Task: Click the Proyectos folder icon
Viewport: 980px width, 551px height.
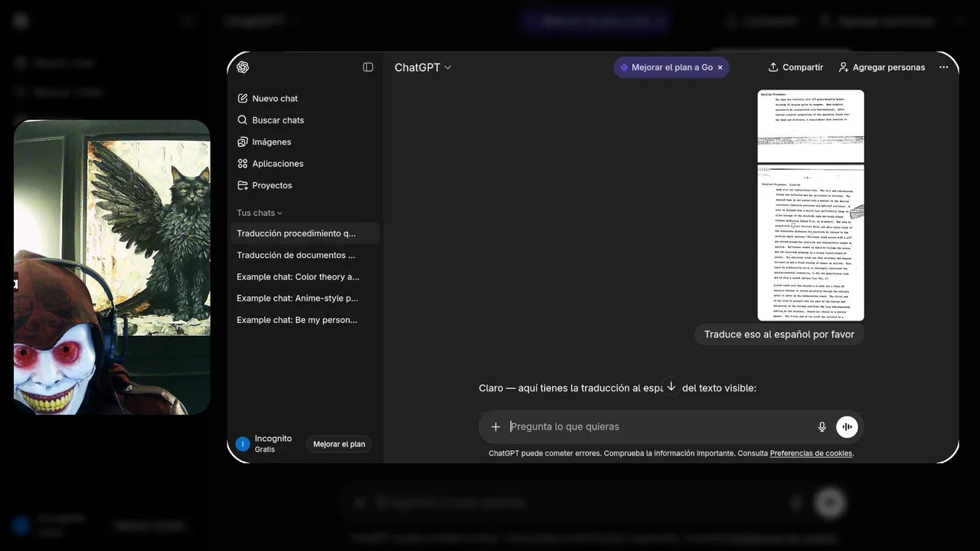Action: 243,185
